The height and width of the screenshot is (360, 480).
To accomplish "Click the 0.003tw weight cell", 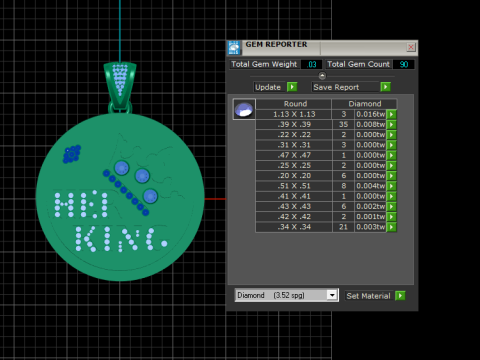I will [x=370, y=227].
